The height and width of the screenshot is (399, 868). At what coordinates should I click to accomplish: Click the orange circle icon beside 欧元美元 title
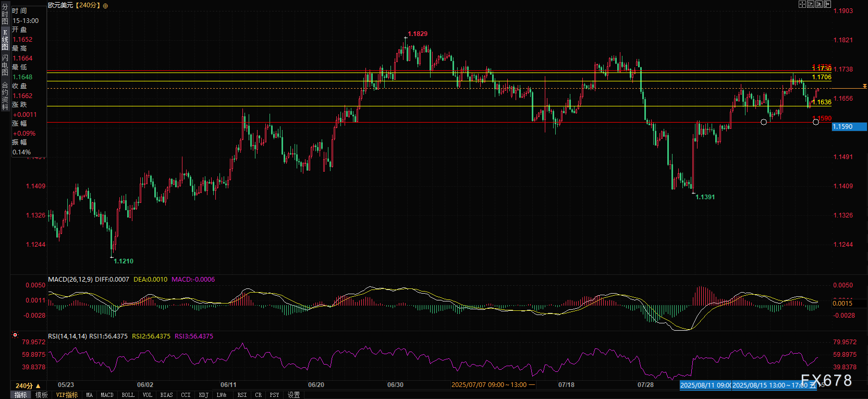pyautogui.click(x=106, y=6)
